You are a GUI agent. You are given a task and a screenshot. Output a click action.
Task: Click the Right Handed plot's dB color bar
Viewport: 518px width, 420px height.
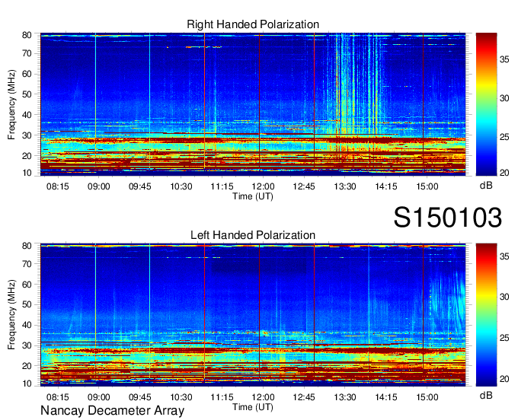(x=486, y=104)
